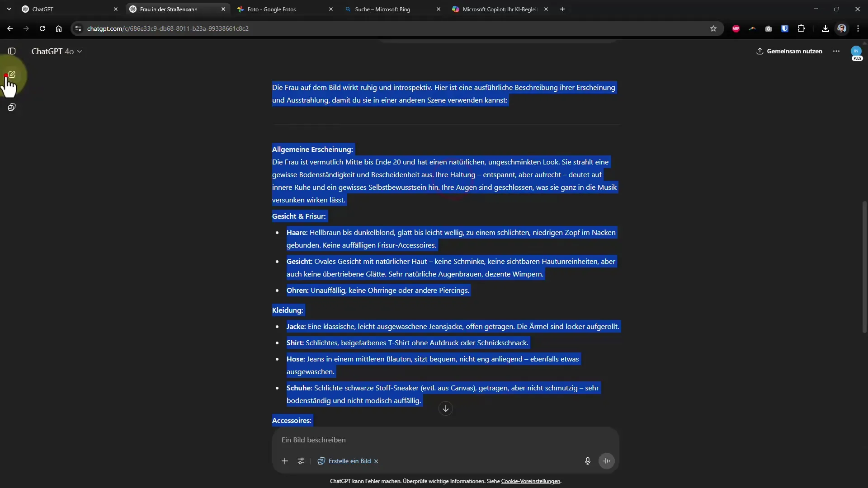
Task: Open the image library icon in sidebar
Action: click(12, 107)
